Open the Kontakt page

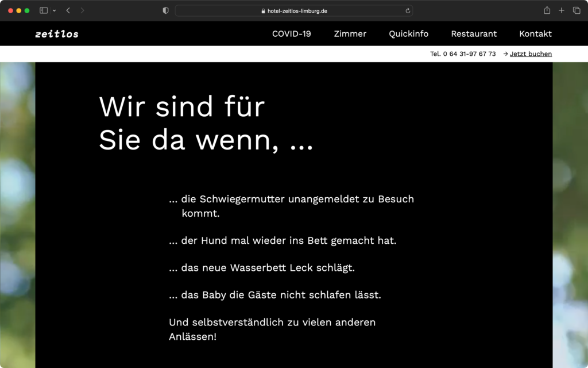(535, 34)
